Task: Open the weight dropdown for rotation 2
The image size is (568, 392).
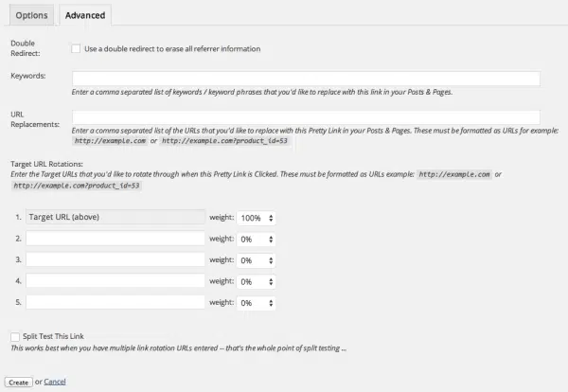Action: [x=257, y=239]
